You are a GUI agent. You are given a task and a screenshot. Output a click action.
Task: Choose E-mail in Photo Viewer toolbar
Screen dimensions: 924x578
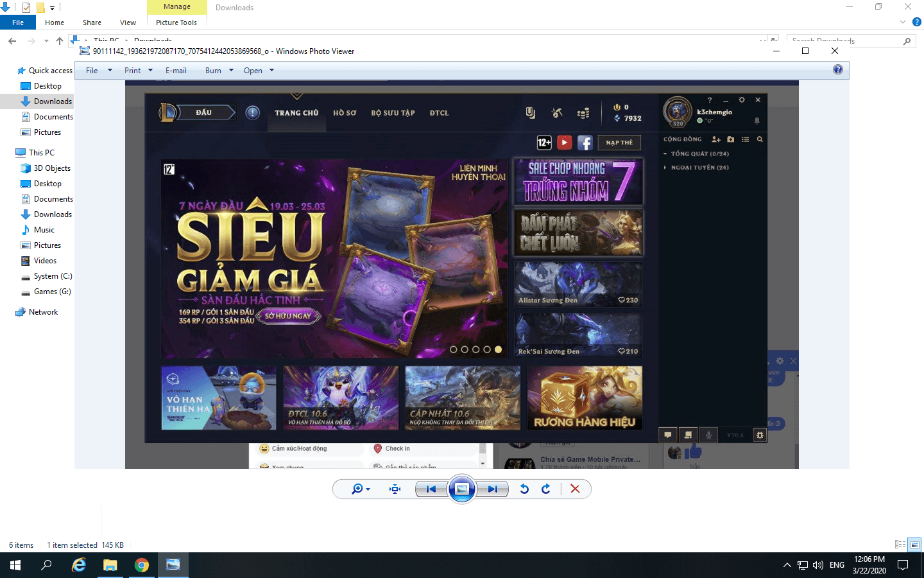click(x=176, y=71)
